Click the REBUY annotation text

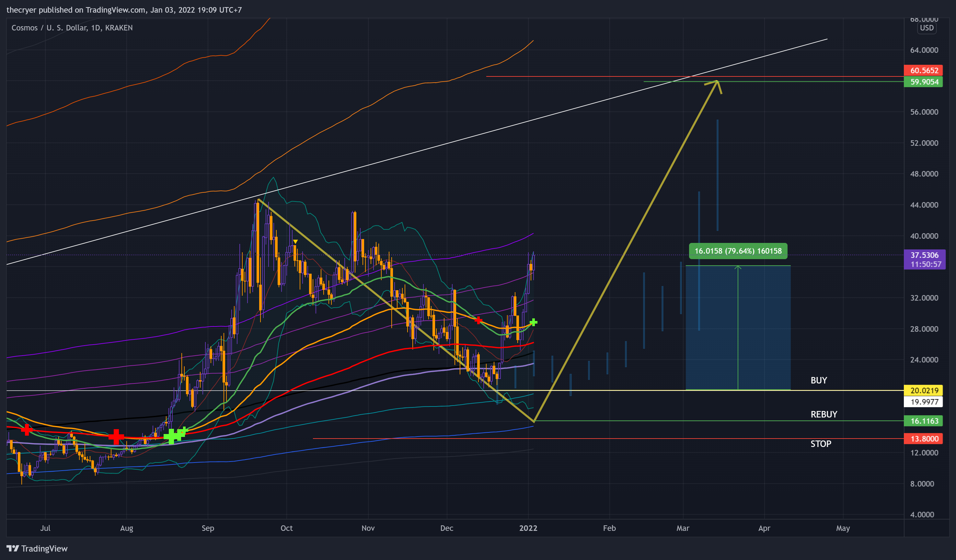coord(824,414)
